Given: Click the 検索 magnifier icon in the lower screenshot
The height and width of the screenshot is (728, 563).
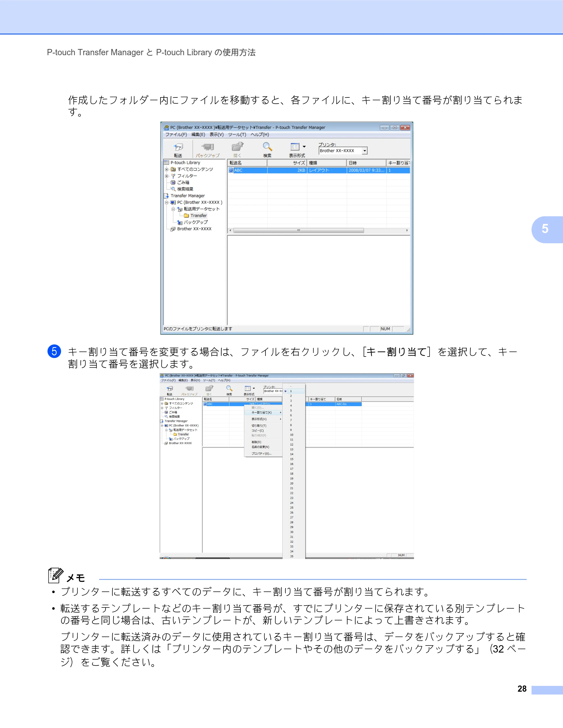Looking at the screenshot, I should 229,388.
